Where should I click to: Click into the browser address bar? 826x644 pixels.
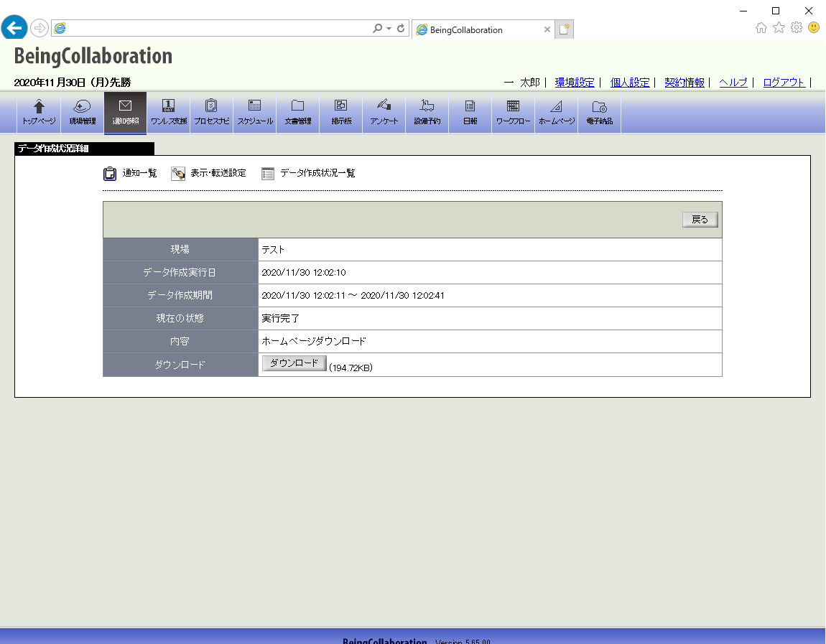pos(218,29)
